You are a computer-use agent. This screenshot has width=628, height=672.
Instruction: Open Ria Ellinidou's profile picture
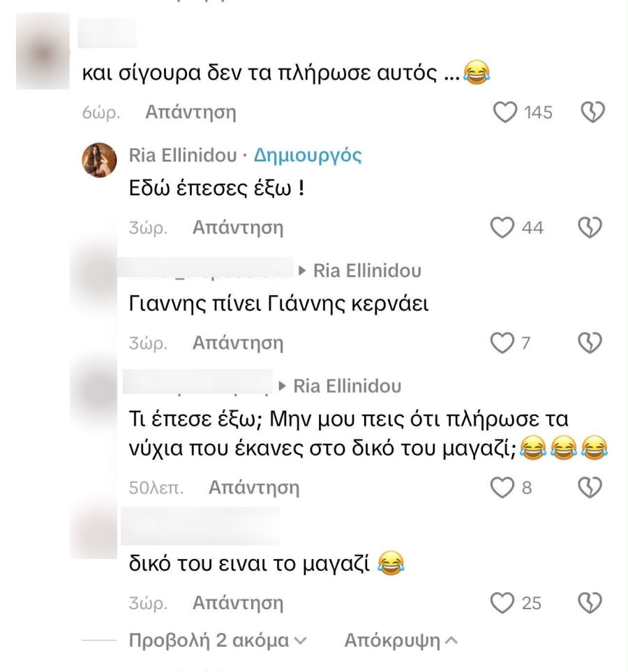point(100,160)
